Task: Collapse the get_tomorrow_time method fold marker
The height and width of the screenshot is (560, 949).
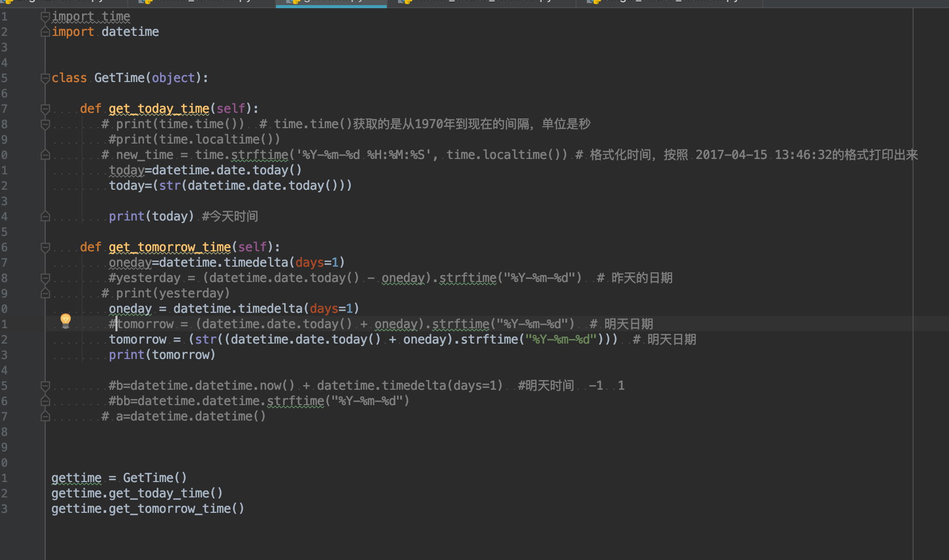Action: [45, 248]
